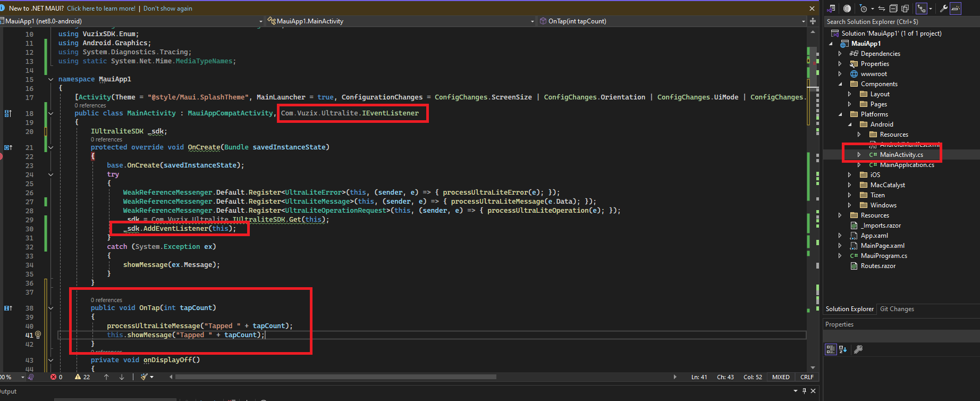Image resolution: width=980 pixels, height=401 pixels.
Task: Close the .NET MAUI info bar
Action: tap(812, 9)
